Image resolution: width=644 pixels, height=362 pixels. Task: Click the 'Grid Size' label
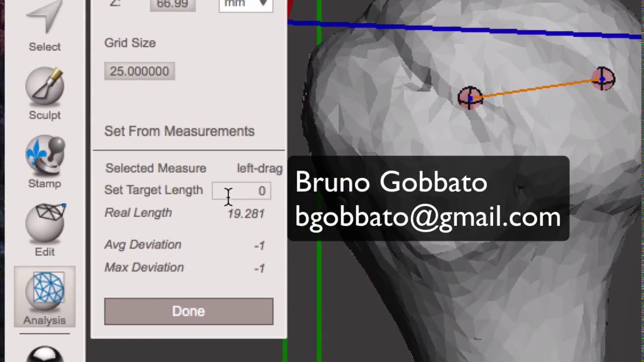(x=130, y=43)
